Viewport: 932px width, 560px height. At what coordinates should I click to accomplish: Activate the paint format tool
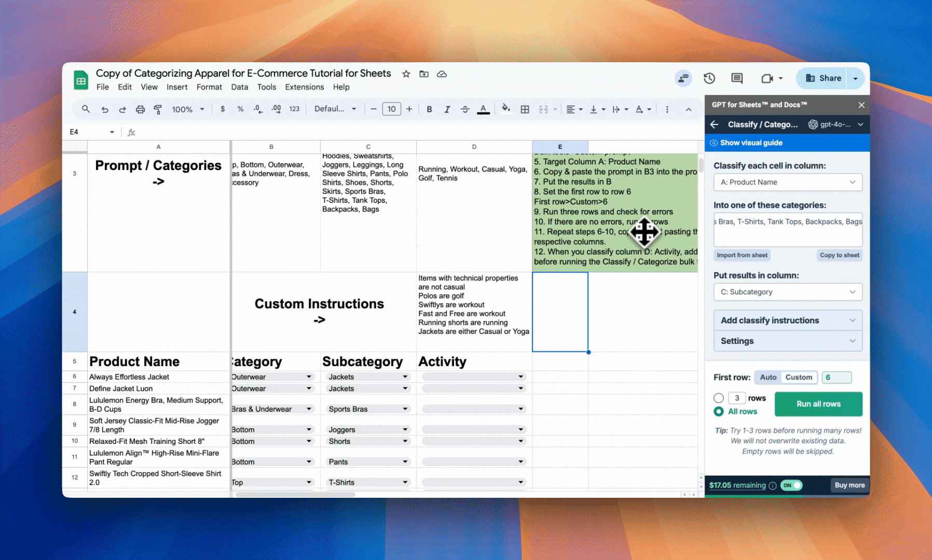[158, 109]
